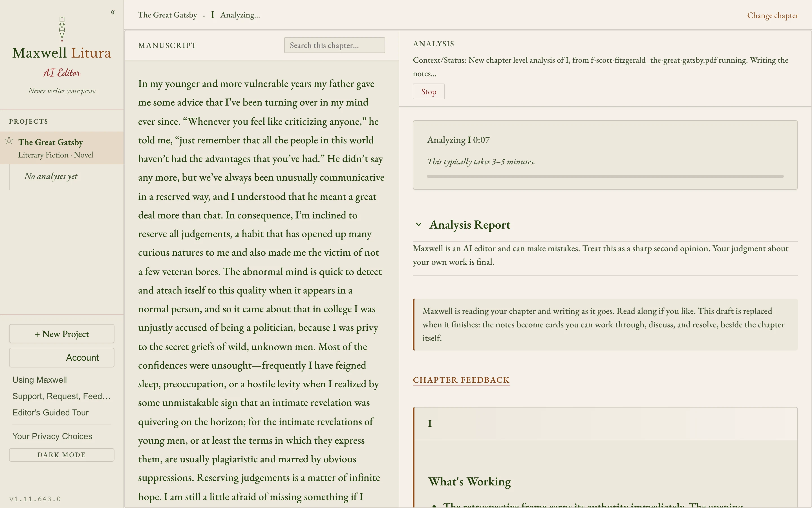
Task: Click 'This typically takes 3–5 minutes' note
Action: pos(481,162)
